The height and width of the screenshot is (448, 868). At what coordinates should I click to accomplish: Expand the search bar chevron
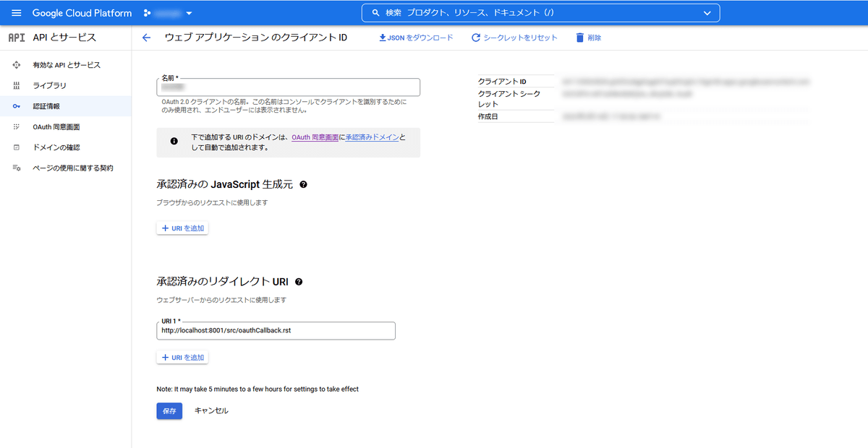(x=707, y=13)
